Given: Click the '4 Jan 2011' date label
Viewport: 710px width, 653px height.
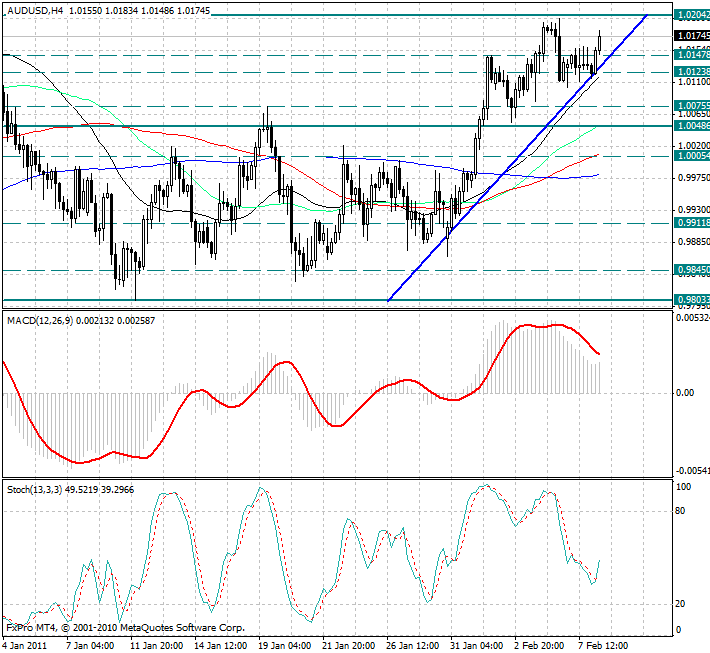Looking at the screenshot, I should (x=25, y=645).
